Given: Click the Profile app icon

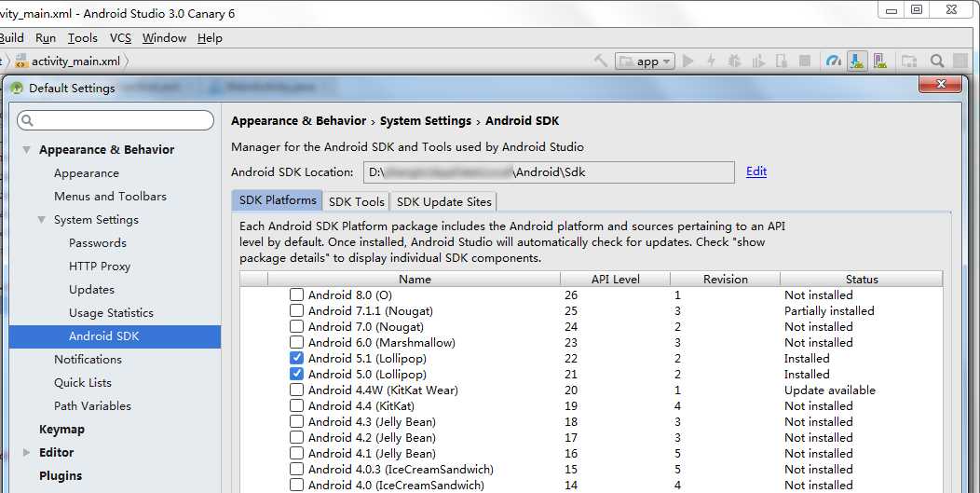Looking at the screenshot, I should [758, 61].
